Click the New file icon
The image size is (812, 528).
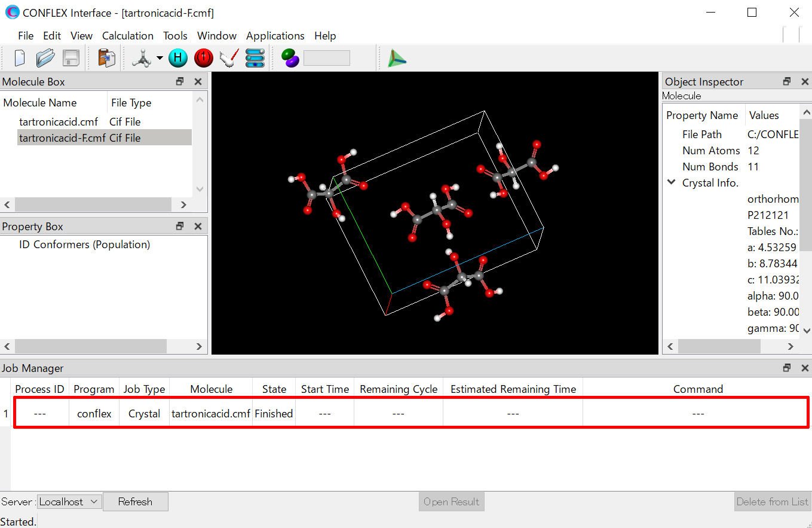pos(19,58)
